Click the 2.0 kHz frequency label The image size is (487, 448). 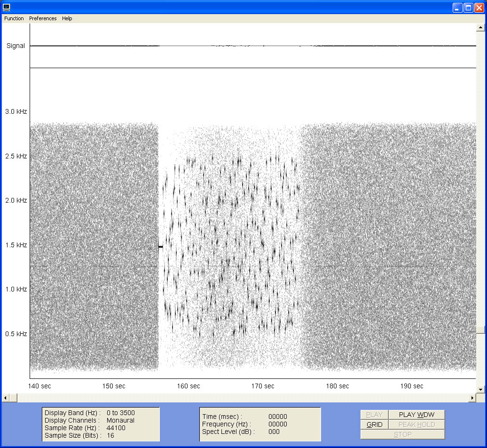[x=16, y=200]
